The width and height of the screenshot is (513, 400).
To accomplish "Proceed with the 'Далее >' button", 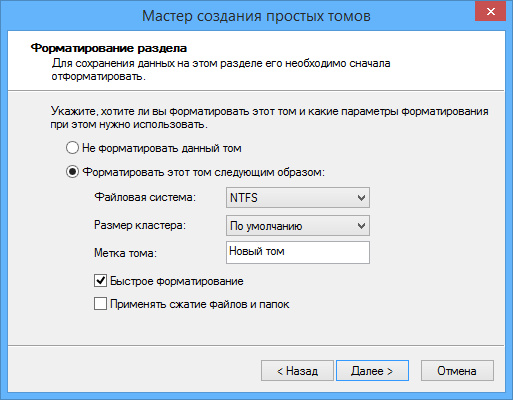I will (x=372, y=371).
